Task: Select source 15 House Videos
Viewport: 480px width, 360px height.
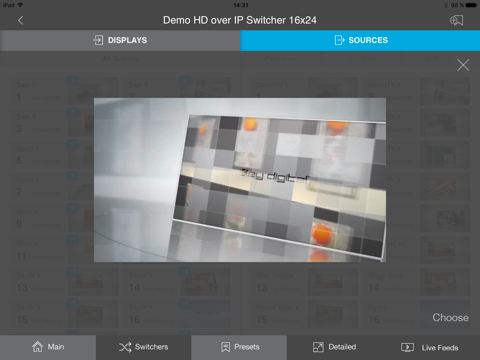Action: (x=304, y=314)
